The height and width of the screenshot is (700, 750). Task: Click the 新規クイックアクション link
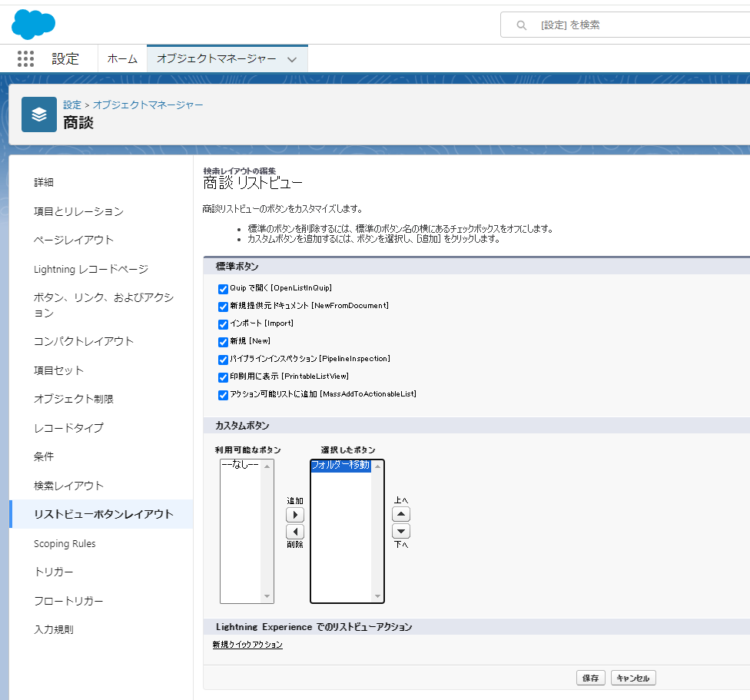click(x=247, y=645)
